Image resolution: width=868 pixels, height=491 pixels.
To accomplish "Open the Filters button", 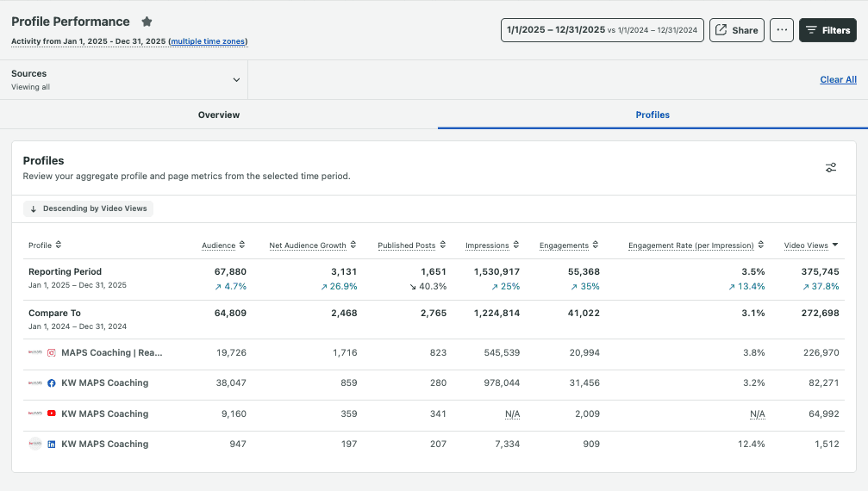I will coord(827,30).
